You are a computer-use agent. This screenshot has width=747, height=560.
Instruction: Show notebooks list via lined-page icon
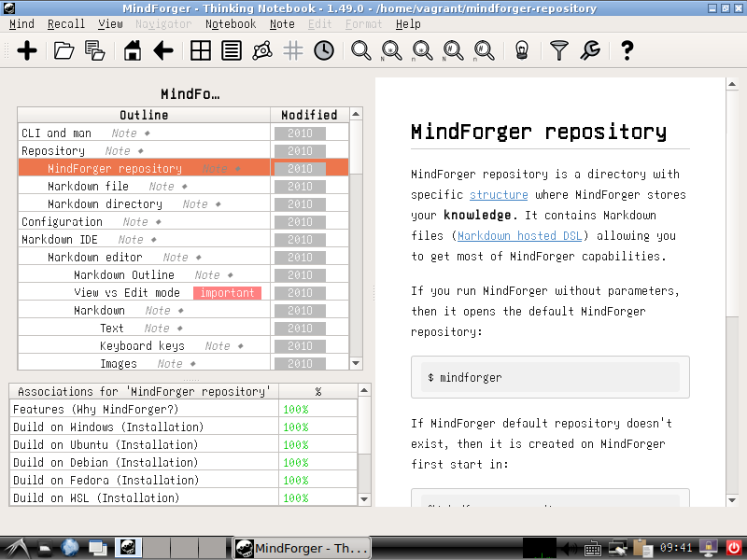coord(232,50)
